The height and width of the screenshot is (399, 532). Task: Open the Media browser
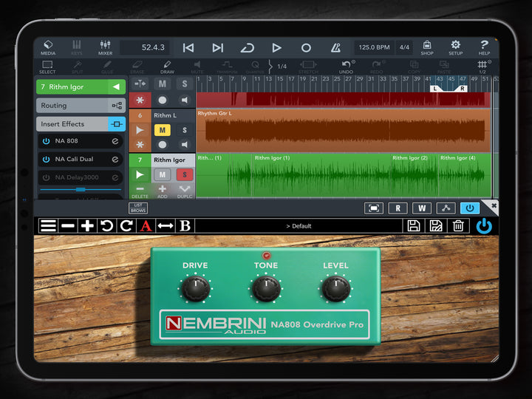point(48,47)
